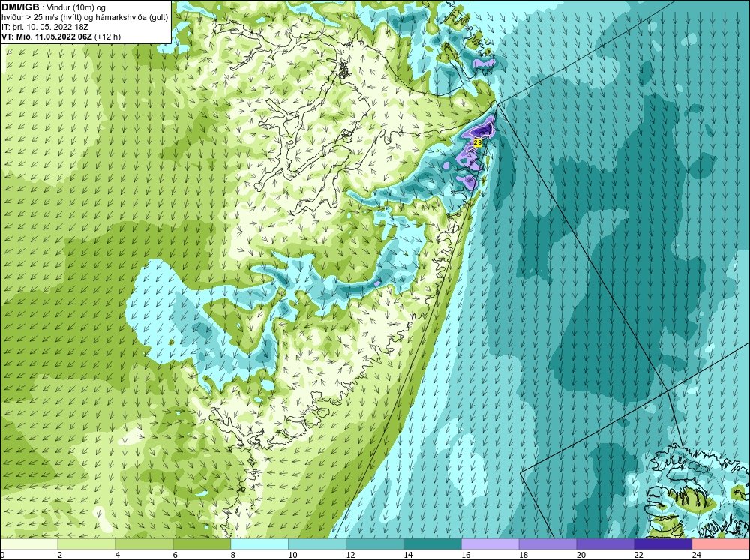The width and height of the screenshot is (750, 560).
Task: Click the 18-20 m/s purple swatch
Action: pos(547,544)
